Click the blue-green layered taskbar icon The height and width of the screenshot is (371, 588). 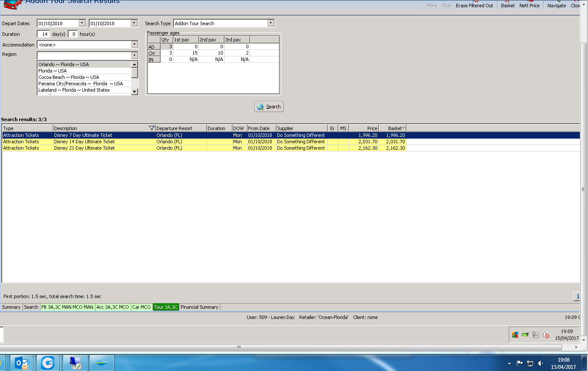tap(101, 363)
